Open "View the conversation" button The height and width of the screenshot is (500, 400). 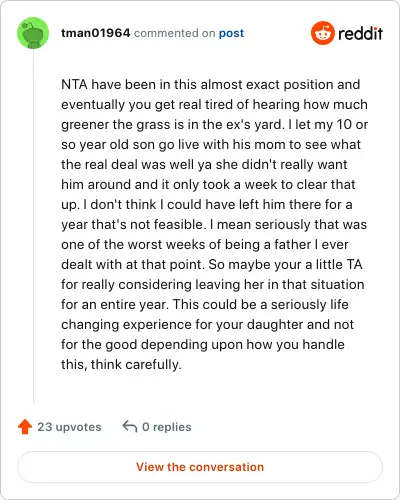tap(200, 467)
